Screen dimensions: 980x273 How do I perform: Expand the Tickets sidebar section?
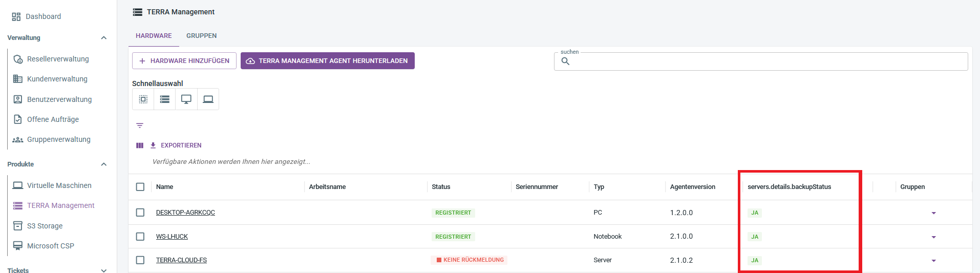coord(104,270)
